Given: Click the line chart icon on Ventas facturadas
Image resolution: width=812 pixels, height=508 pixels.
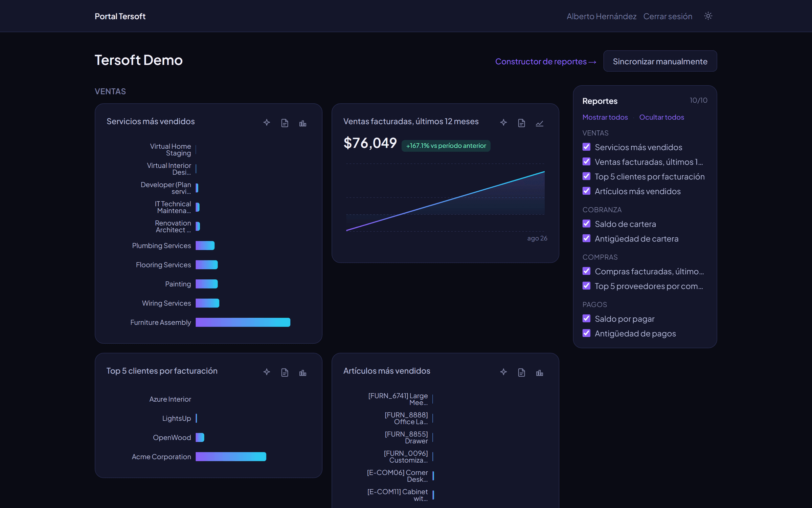Looking at the screenshot, I should tap(539, 123).
